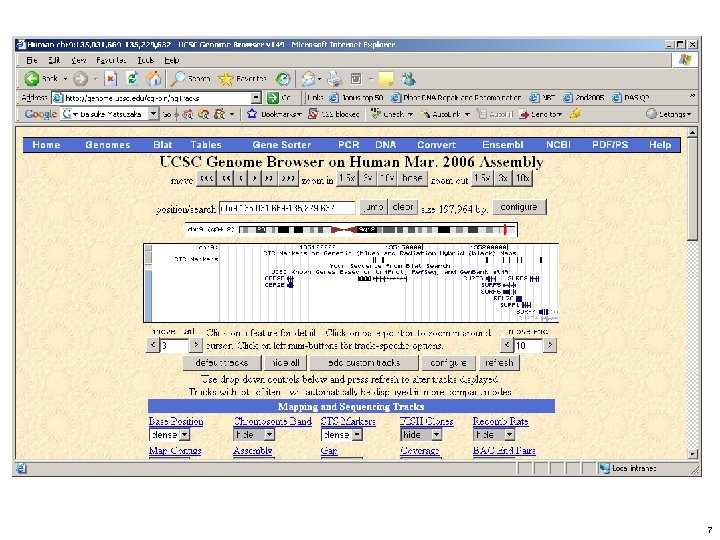The height and width of the screenshot is (540, 720).
Task: Click the Map Contigs track link
Action: coord(175,451)
